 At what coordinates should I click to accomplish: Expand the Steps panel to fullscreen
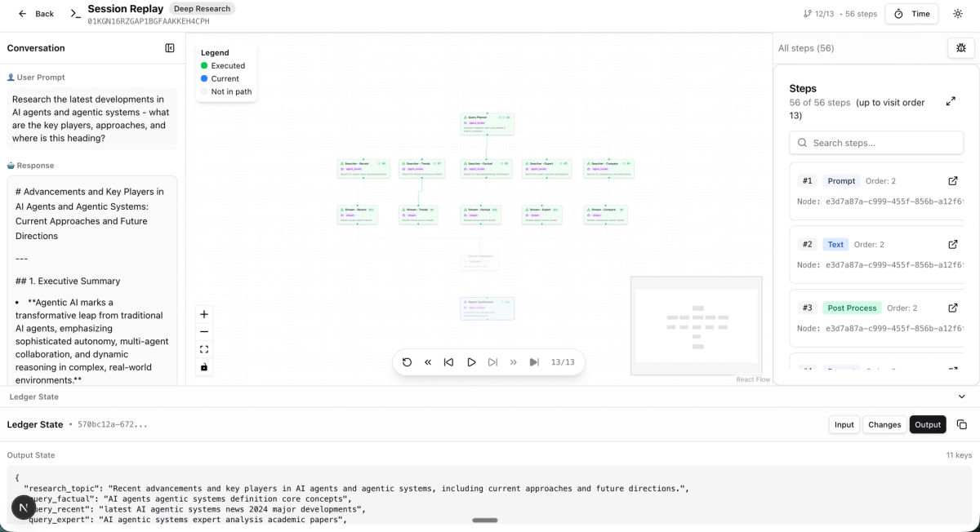pyautogui.click(x=951, y=101)
